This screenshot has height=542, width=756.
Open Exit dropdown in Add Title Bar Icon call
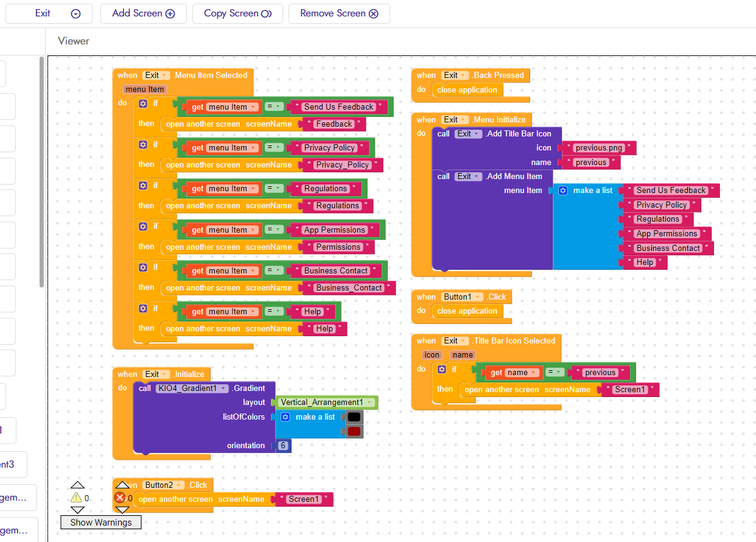(x=467, y=133)
